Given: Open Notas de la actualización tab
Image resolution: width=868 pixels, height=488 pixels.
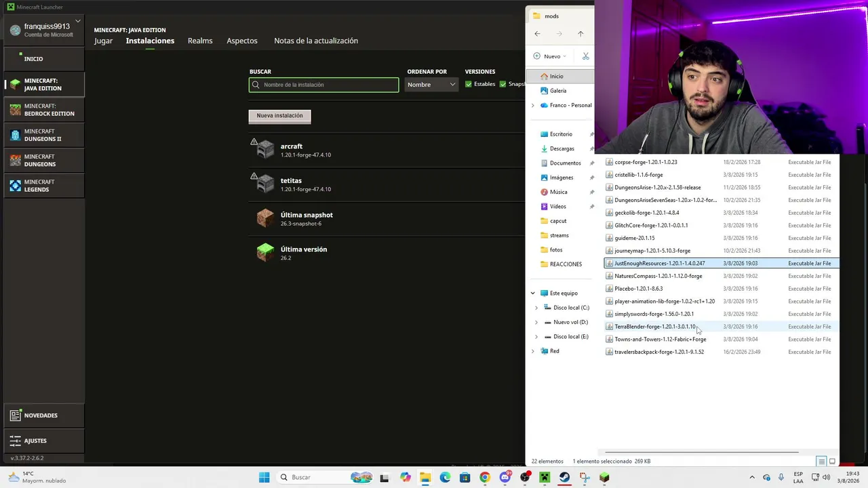Looking at the screenshot, I should (x=316, y=41).
